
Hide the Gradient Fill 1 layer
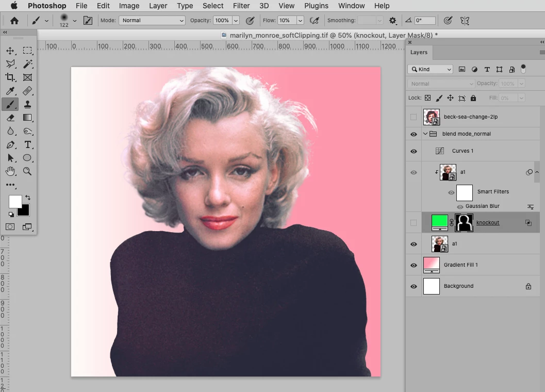point(414,266)
